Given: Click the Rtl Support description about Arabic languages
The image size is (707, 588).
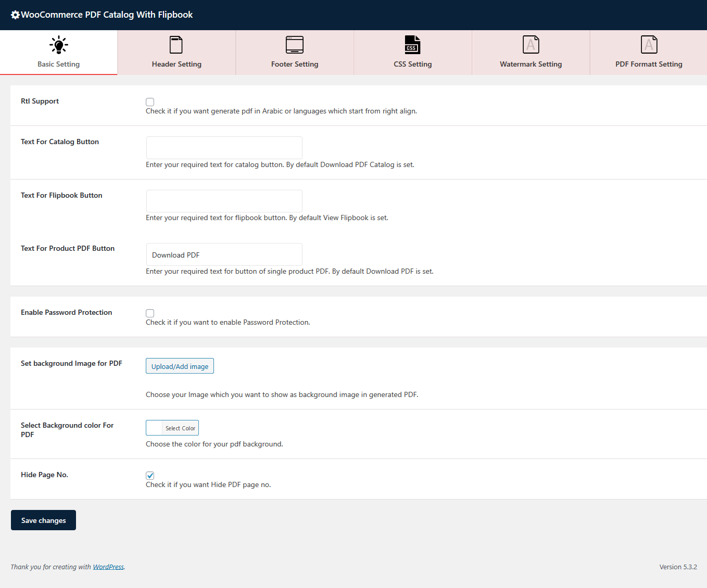Looking at the screenshot, I should click(281, 111).
